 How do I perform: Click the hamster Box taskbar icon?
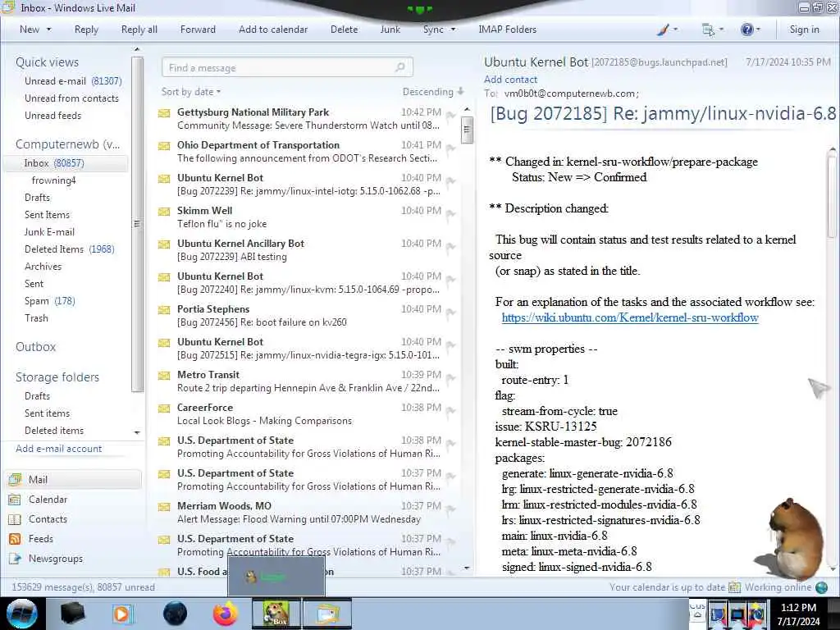tap(276, 614)
